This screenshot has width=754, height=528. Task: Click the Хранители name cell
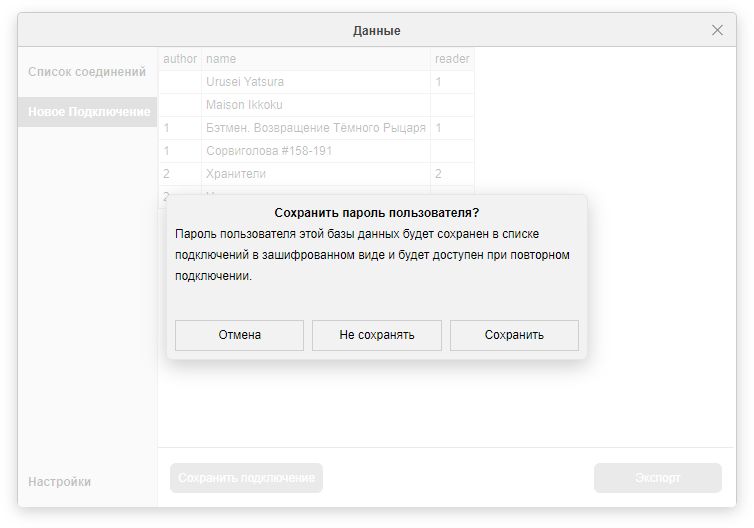pyautogui.click(x=236, y=174)
